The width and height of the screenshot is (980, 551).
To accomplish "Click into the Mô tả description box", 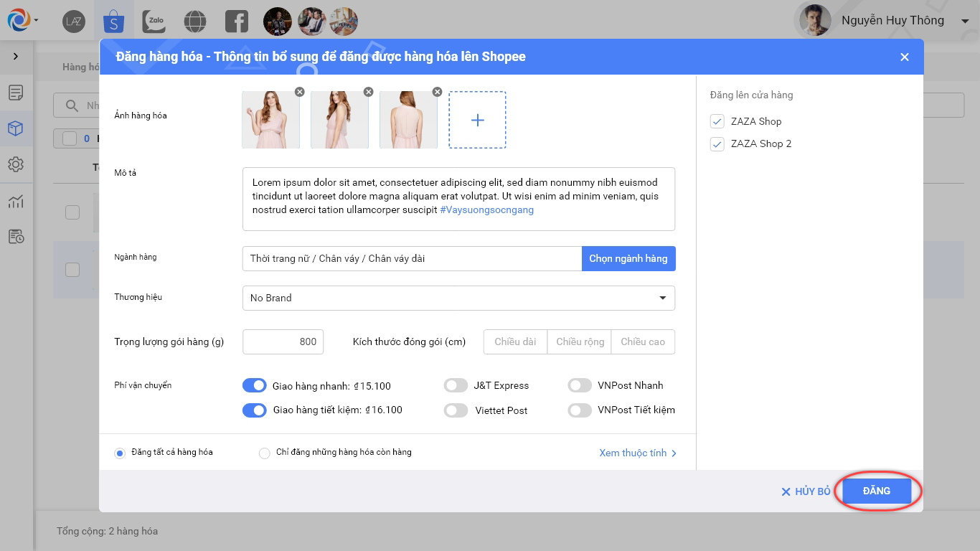I will point(459,199).
